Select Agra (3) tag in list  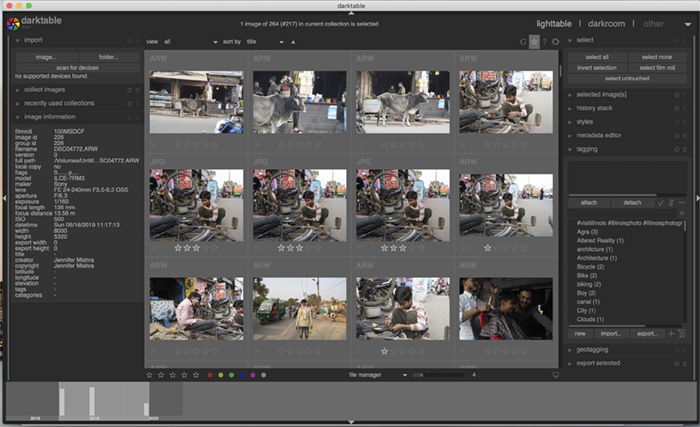point(587,232)
